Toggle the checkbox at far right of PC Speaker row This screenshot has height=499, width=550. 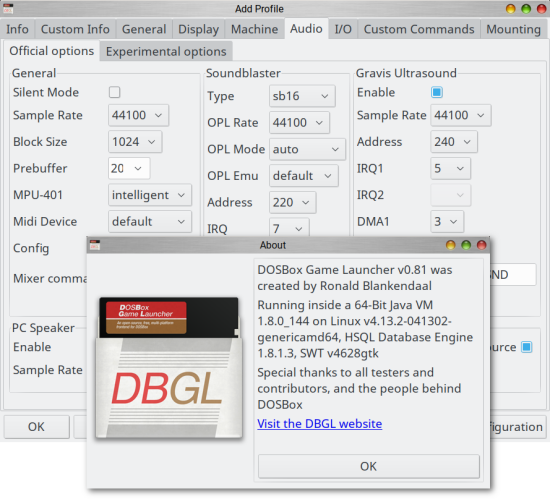[x=526, y=347]
